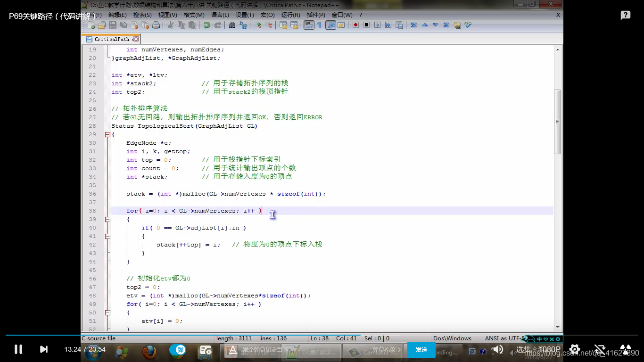Click the video progress bar
The image size is (644, 362).
322,335
